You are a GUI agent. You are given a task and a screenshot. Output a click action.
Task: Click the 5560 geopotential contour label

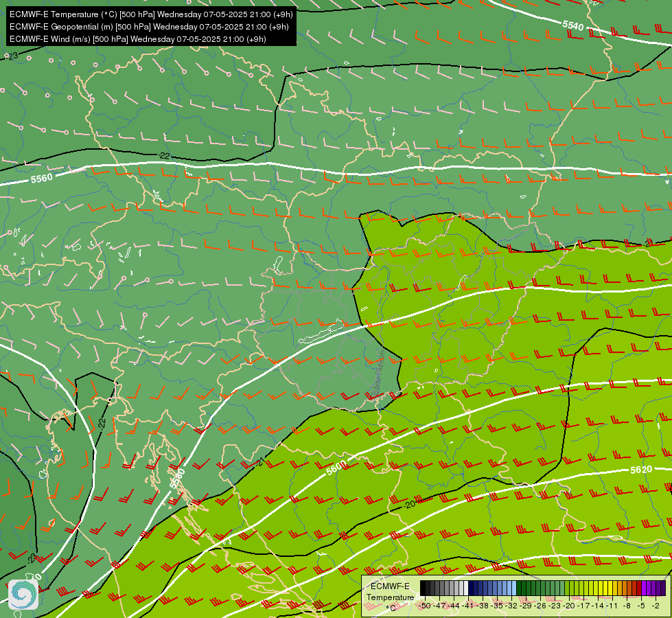[42, 179]
